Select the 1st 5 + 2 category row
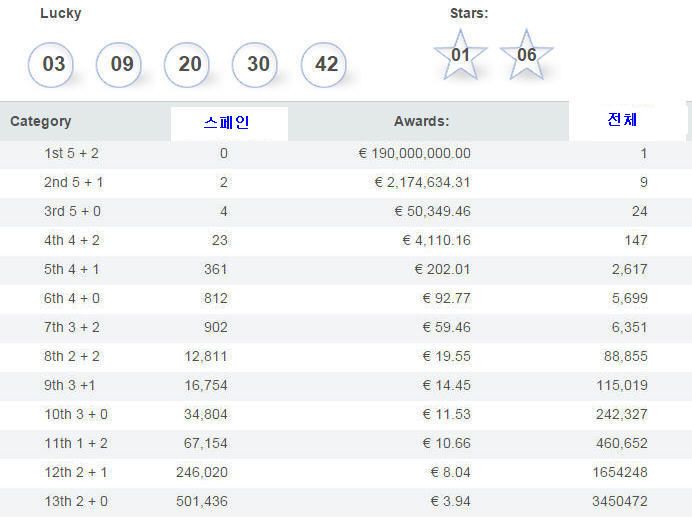Viewport: 692px width, 520px height. [x=346, y=154]
